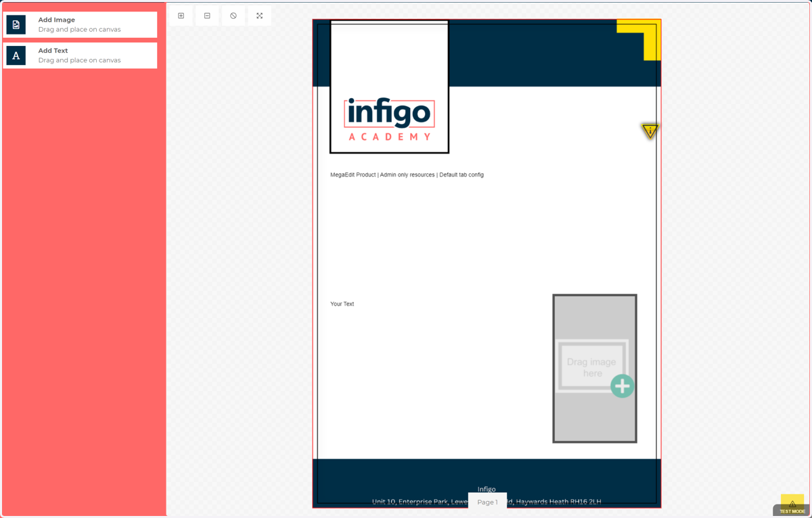This screenshot has width=812, height=518.
Task: Select the 'Haywards Heath RH16 2LH' address text
Action: click(x=559, y=502)
